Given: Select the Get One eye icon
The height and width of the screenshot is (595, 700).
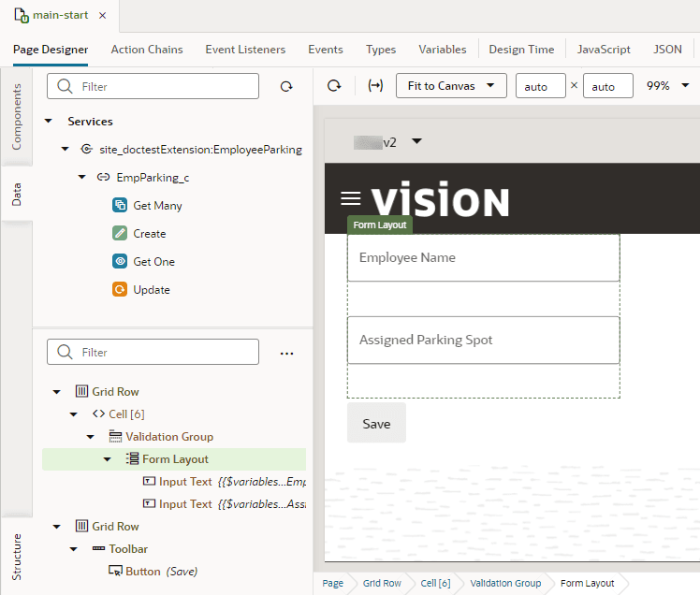Looking at the screenshot, I should point(120,262).
